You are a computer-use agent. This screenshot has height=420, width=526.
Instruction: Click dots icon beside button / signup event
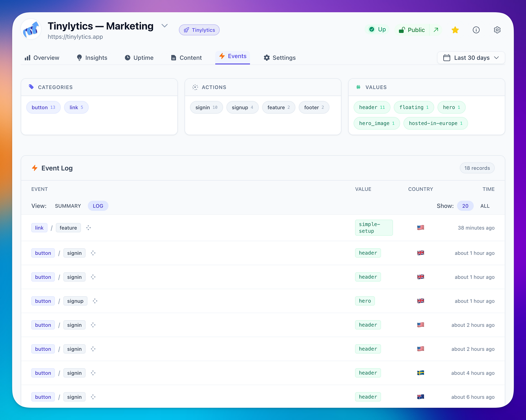[95, 301]
